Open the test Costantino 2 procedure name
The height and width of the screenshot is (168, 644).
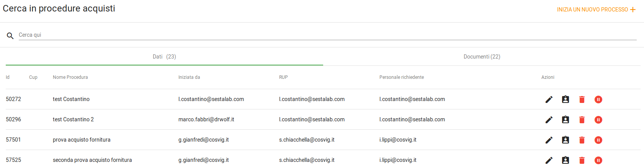pyautogui.click(x=73, y=119)
